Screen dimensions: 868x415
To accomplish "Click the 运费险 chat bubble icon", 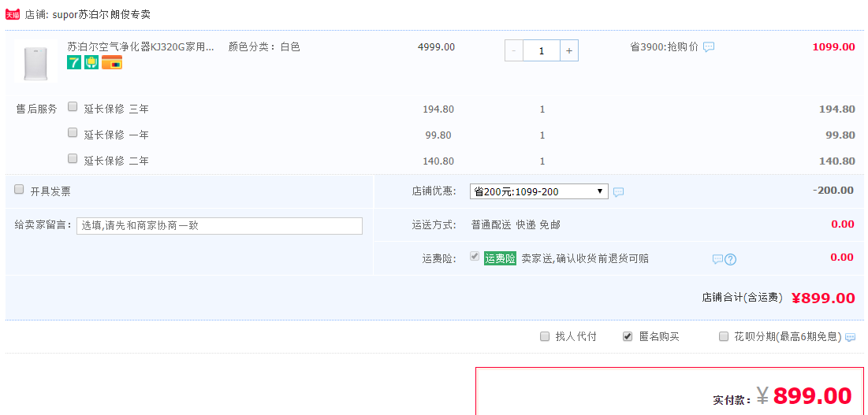I will click(x=717, y=258).
